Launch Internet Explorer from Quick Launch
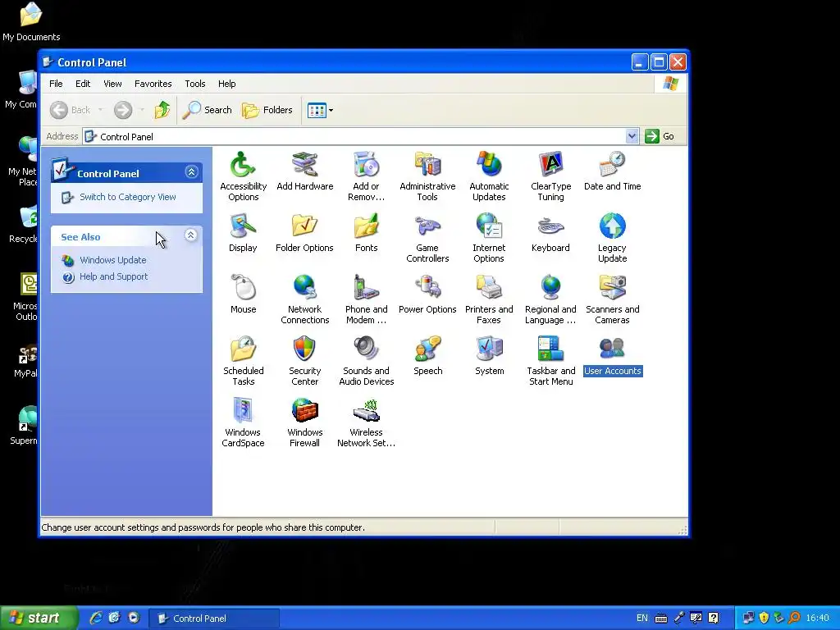 click(x=96, y=618)
